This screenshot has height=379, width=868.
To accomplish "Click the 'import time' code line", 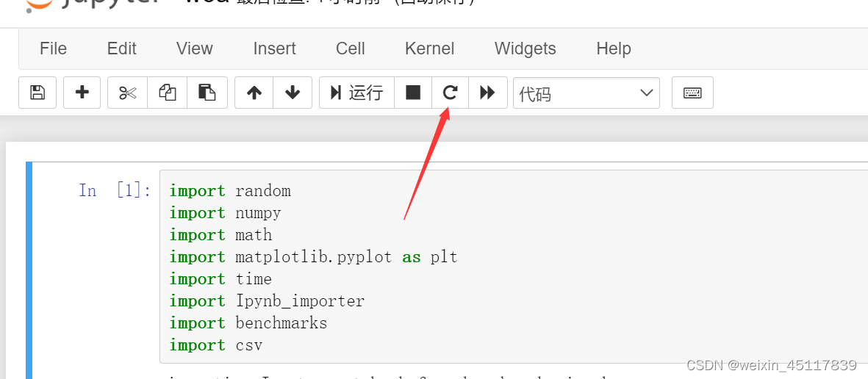I will (x=221, y=279).
